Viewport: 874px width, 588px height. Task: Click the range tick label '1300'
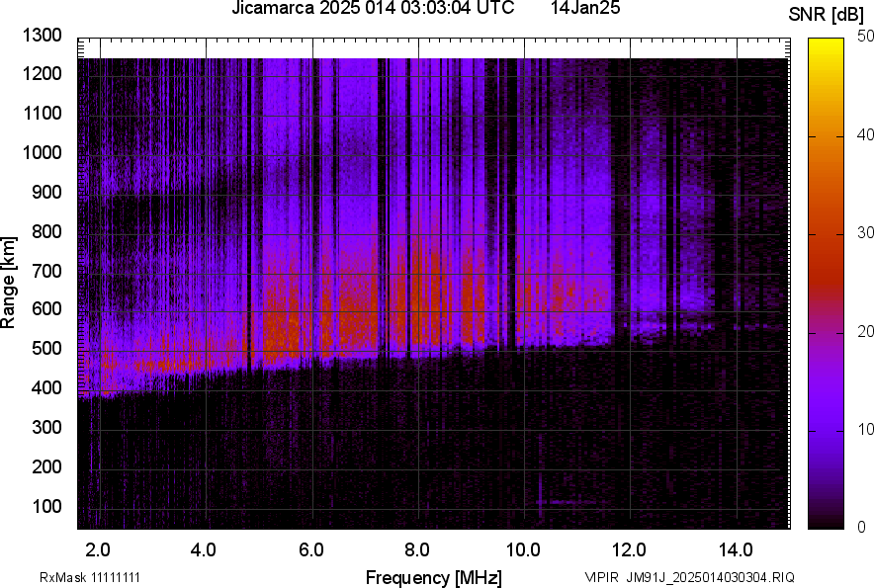tap(42, 36)
